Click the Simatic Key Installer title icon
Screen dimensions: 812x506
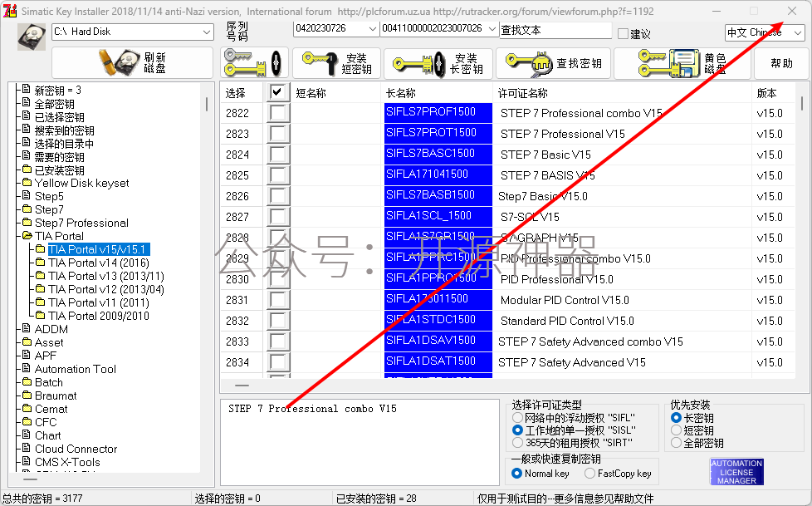(x=10, y=11)
